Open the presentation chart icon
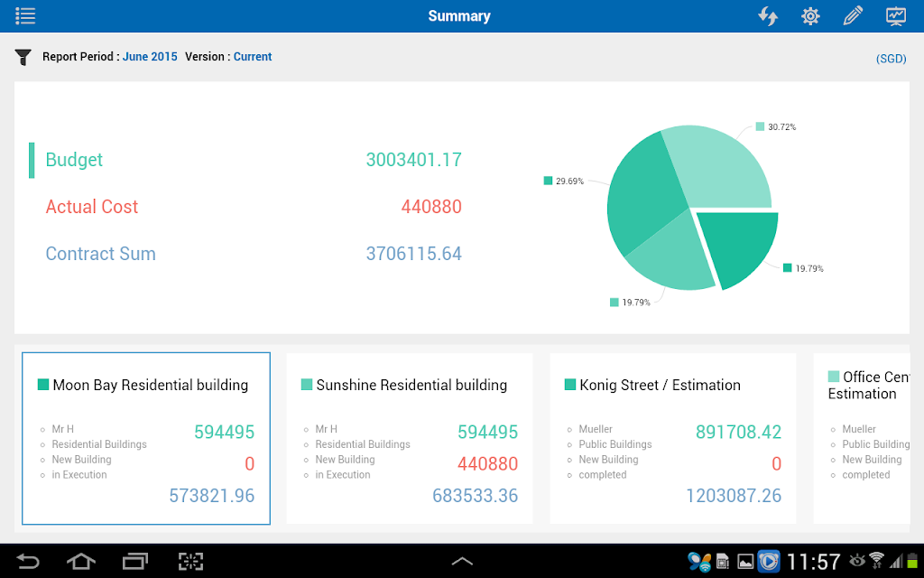The image size is (924, 578). (896, 16)
